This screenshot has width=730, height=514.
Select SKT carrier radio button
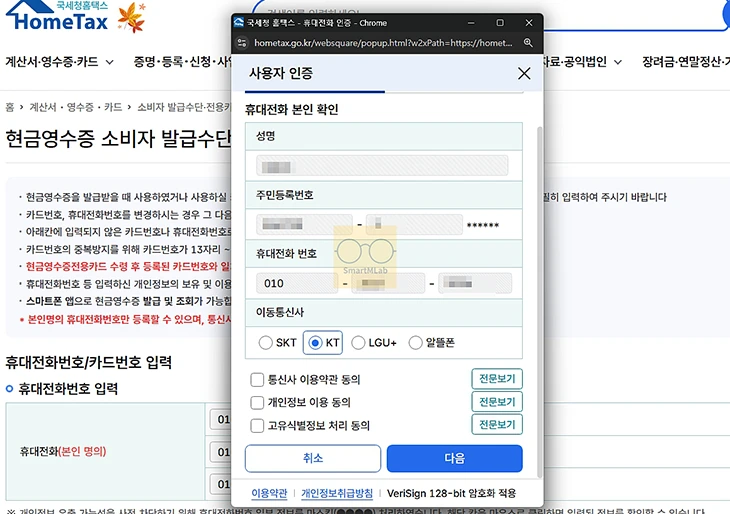[265, 343]
